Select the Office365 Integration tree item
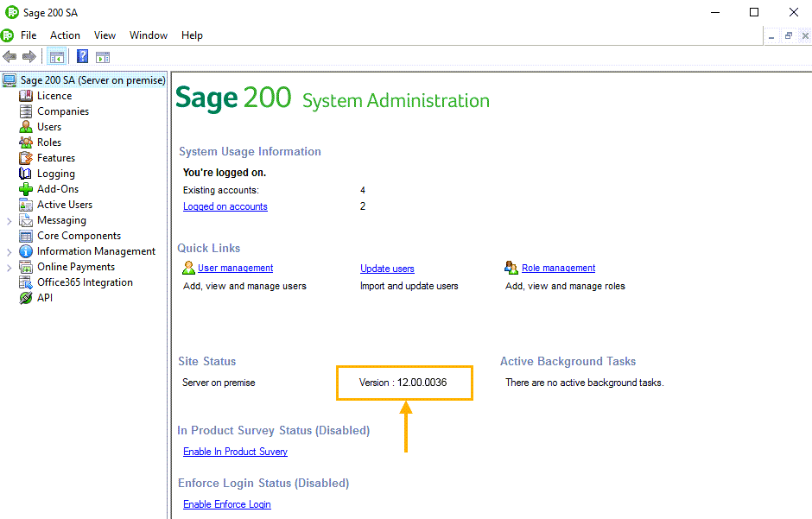This screenshot has height=519, width=812. 85,282
